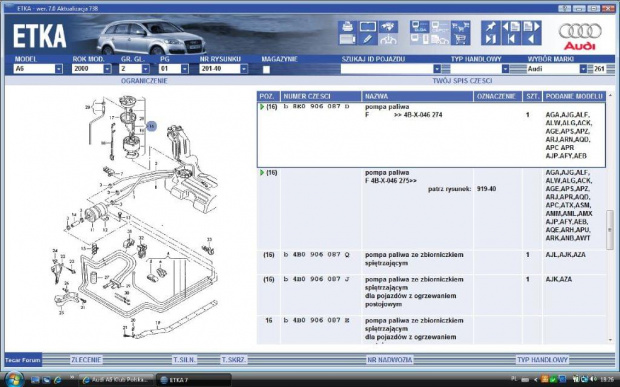The height and width of the screenshot is (387, 620).
Task: Click the OGRANICZENIE link
Action: click(144, 81)
